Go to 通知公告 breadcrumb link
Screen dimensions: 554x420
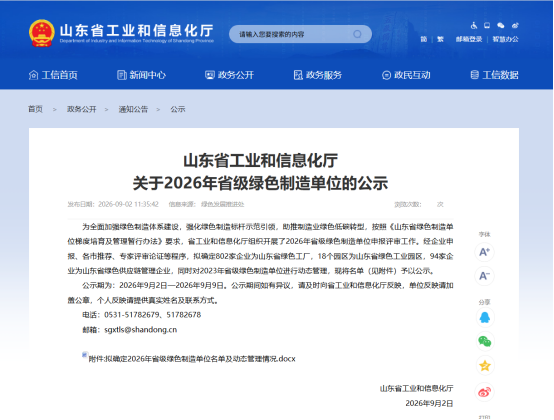[133, 109]
